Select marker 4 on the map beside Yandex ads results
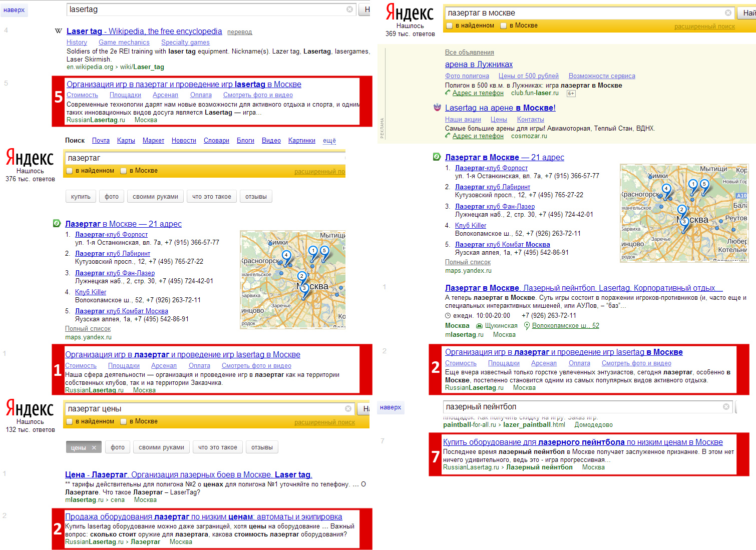The height and width of the screenshot is (550, 756). pyautogui.click(x=666, y=189)
